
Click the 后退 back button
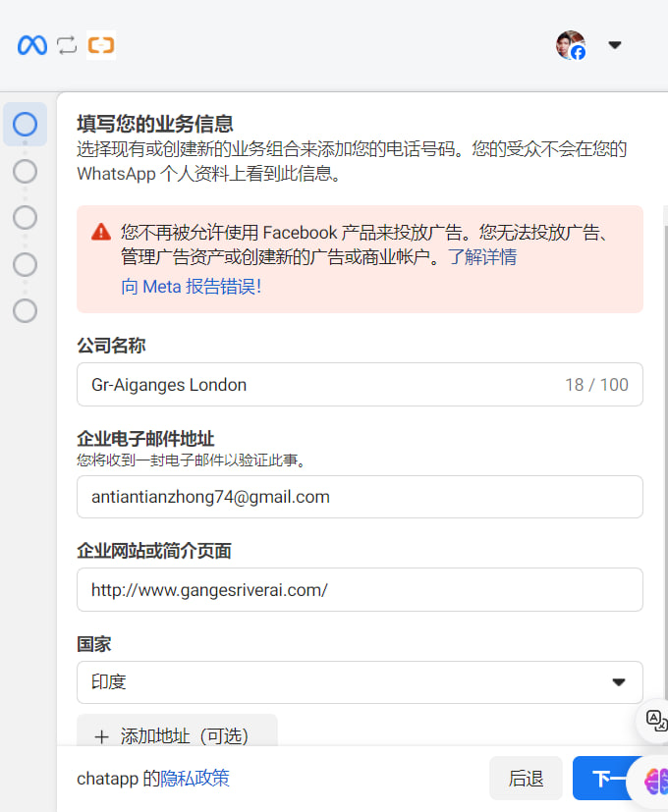point(526,779)
